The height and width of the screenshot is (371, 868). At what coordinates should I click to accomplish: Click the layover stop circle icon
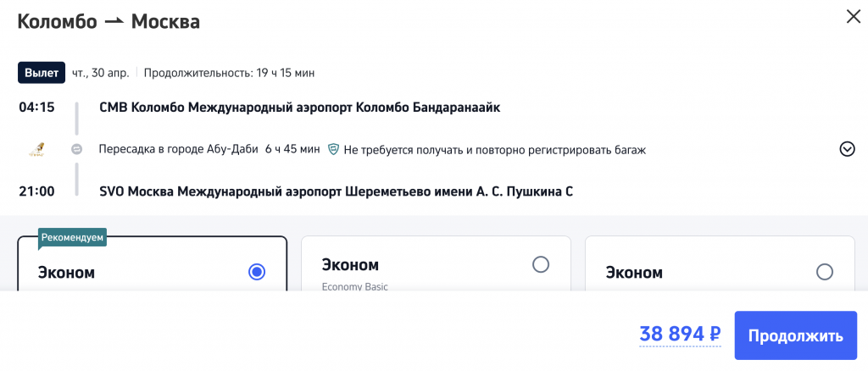[76, 149]
